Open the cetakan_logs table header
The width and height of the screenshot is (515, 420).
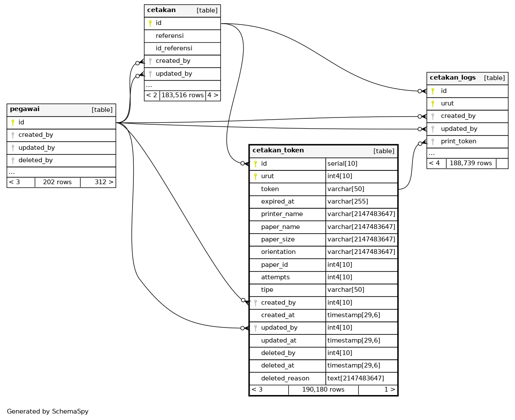(x=453, y=78)
